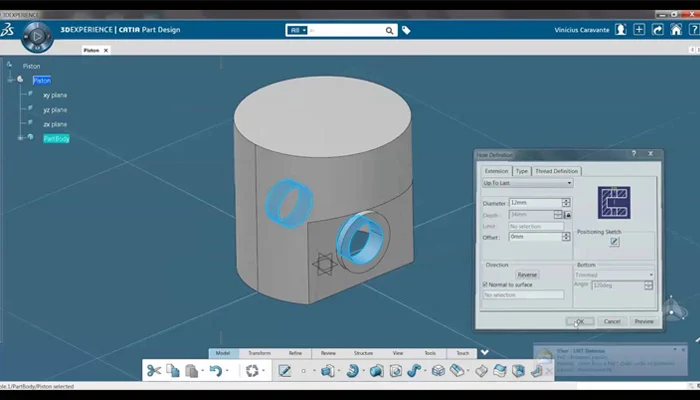Open the Positioning Sketch editor icon
Screen dimensions: 700x400
tap(614, 242)
